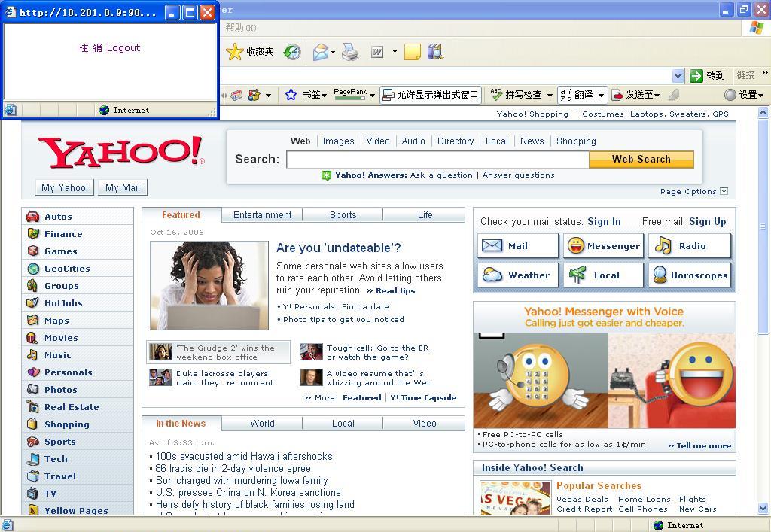Switch to the Entertainment tab
This screenshot has height=532, width=771.
pyautogui.click(x=262, y=215)
